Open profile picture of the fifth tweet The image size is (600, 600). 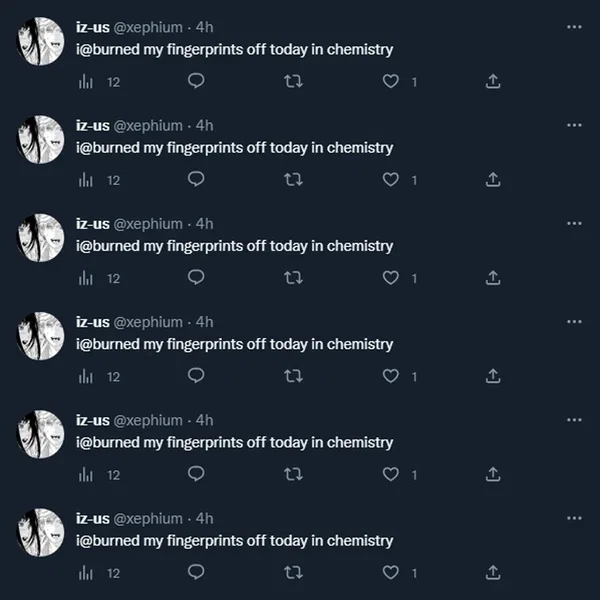[41, 434]
